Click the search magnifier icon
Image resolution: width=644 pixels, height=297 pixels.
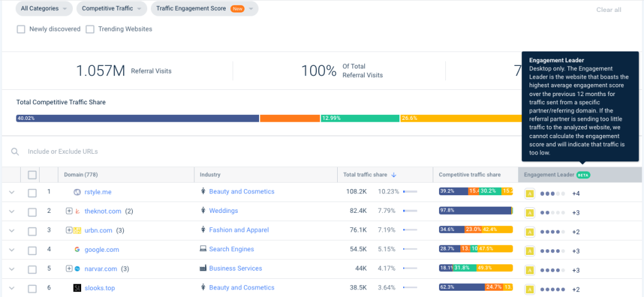tap(15, 152)
